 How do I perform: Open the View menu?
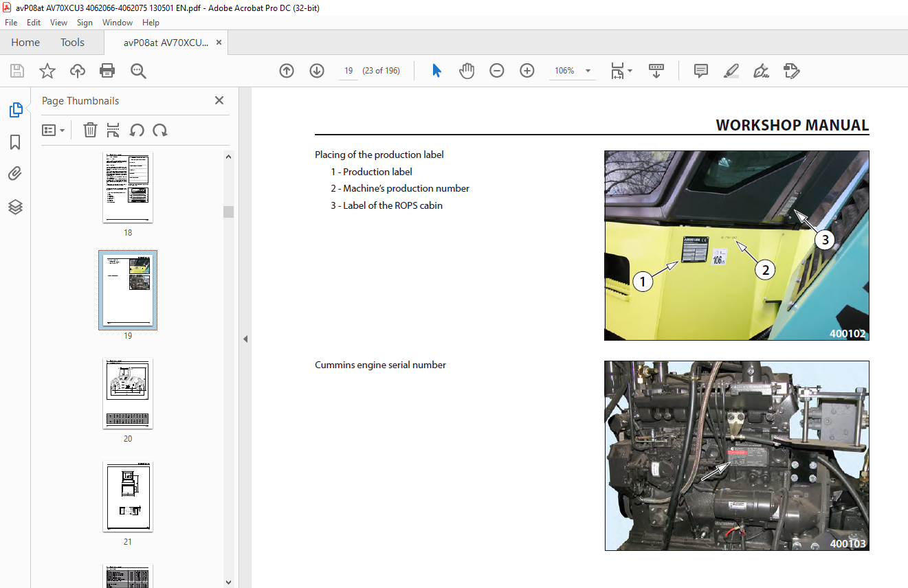point(58,23)
